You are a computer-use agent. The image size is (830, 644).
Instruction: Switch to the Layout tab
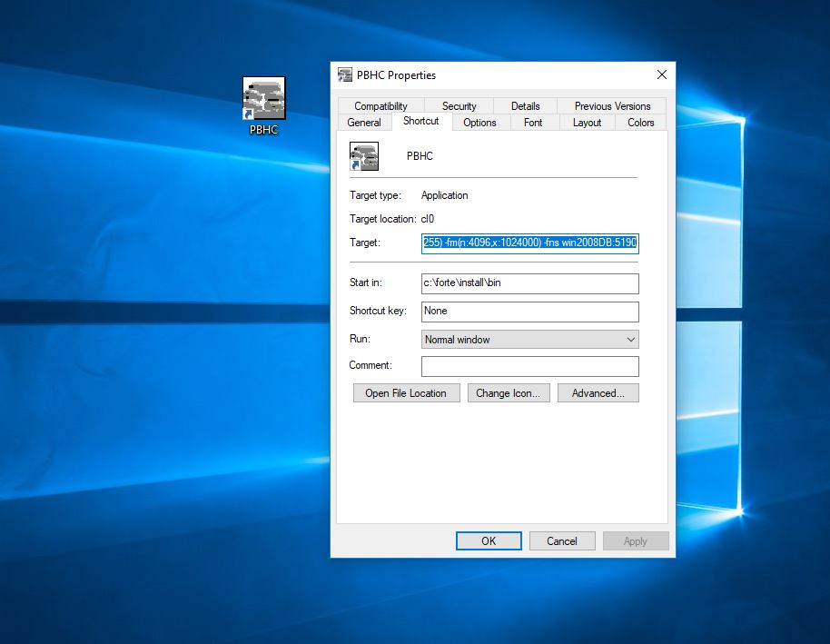(x=587, y=123)
